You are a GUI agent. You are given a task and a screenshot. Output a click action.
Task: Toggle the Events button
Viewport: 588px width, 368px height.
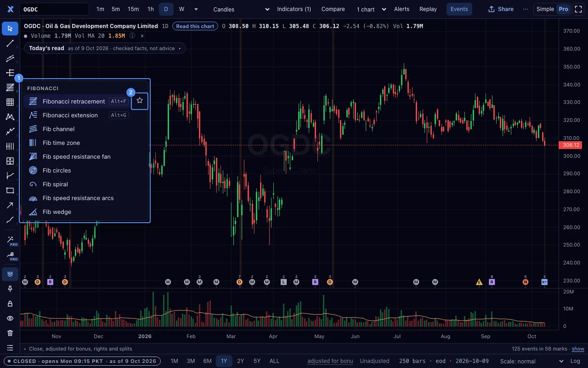click(459, 9)
